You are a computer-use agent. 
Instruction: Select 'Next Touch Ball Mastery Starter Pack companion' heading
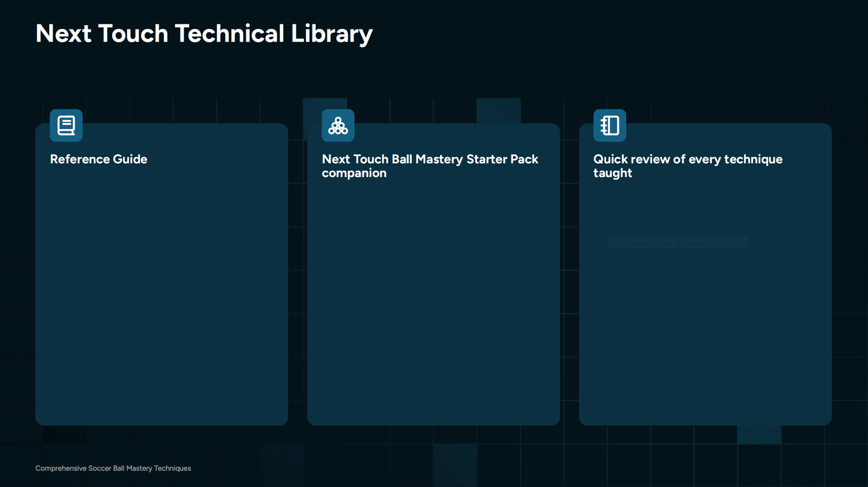pyautogui.click(x=430, y=166)
